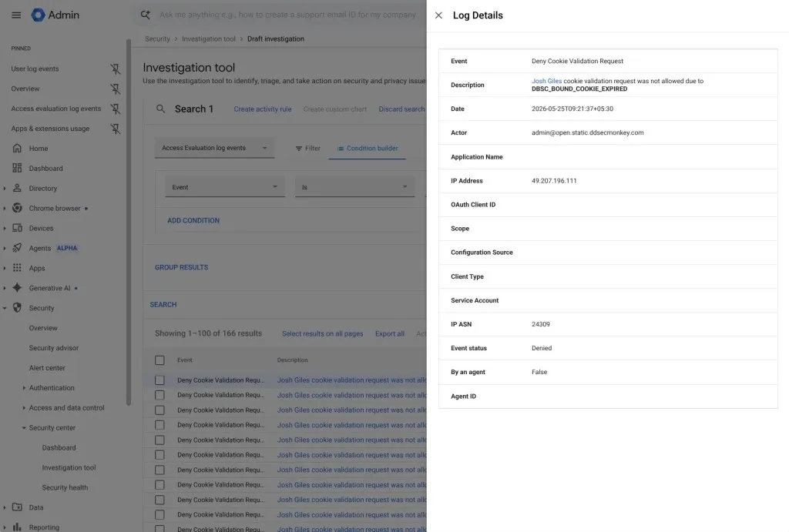Check the fourth Deny Cookie Validation row
The height and width of the screenshot is (532, 789).
click(159, 425)
